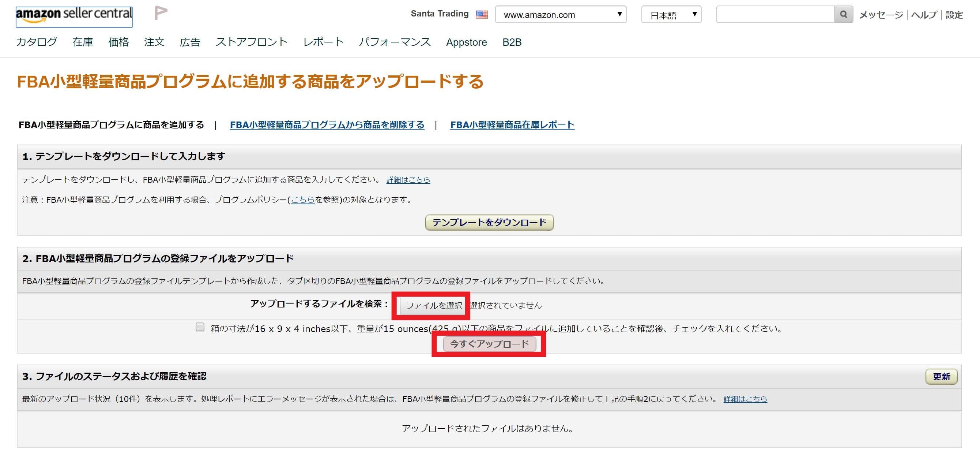Open the 広告 menu
980x470 pixels.
coord(190,42)
